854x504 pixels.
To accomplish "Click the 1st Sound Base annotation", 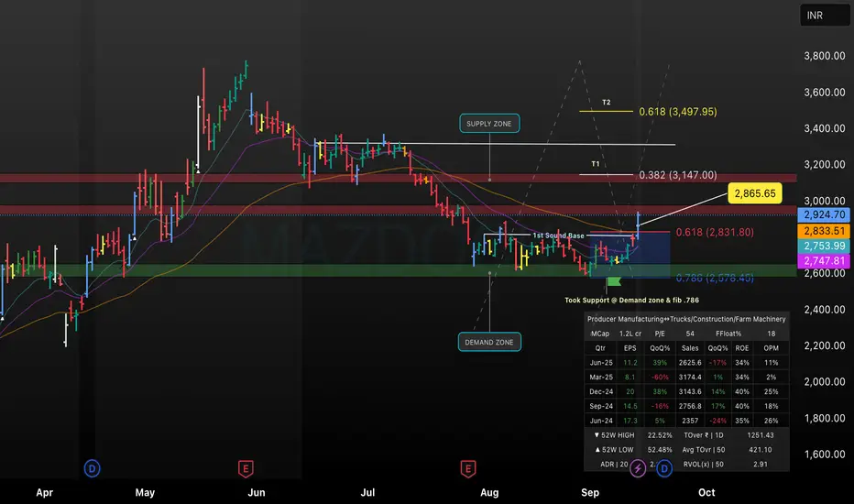I will [x=558, y=236].
